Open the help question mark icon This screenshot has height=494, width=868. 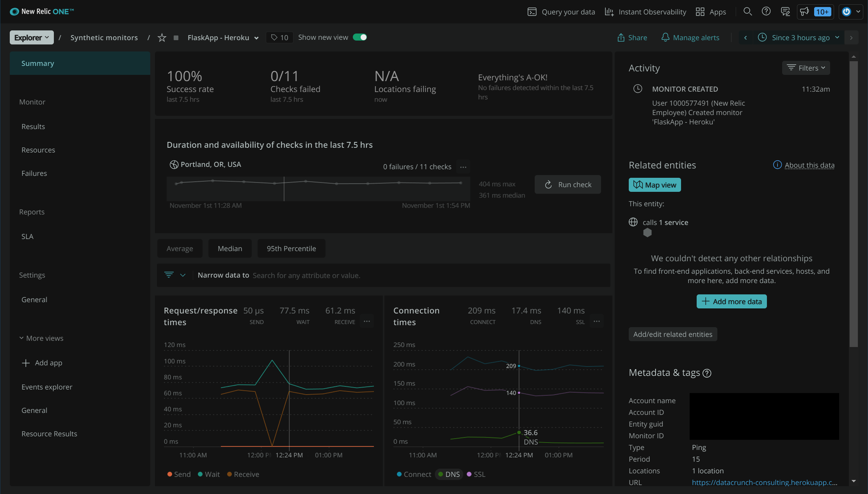click(766, 11)
